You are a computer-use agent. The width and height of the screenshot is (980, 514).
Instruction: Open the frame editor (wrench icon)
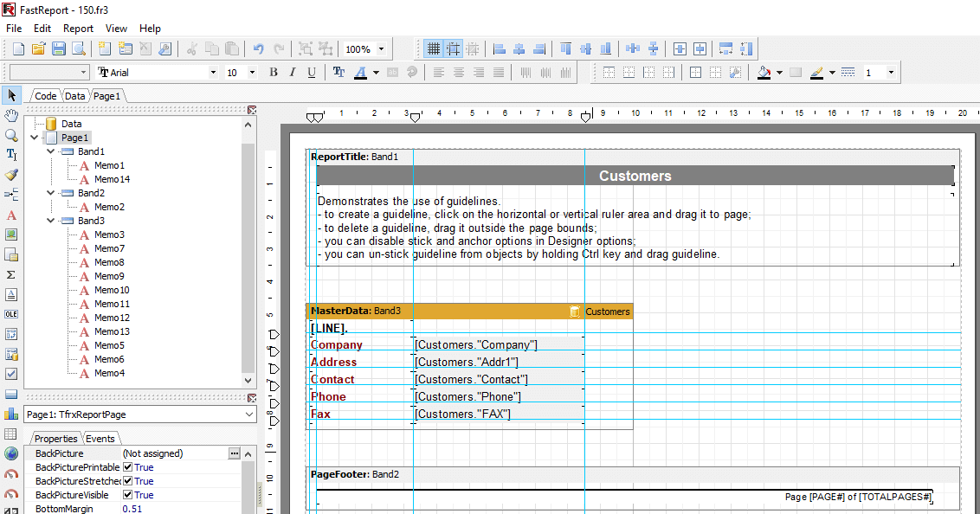736,73
